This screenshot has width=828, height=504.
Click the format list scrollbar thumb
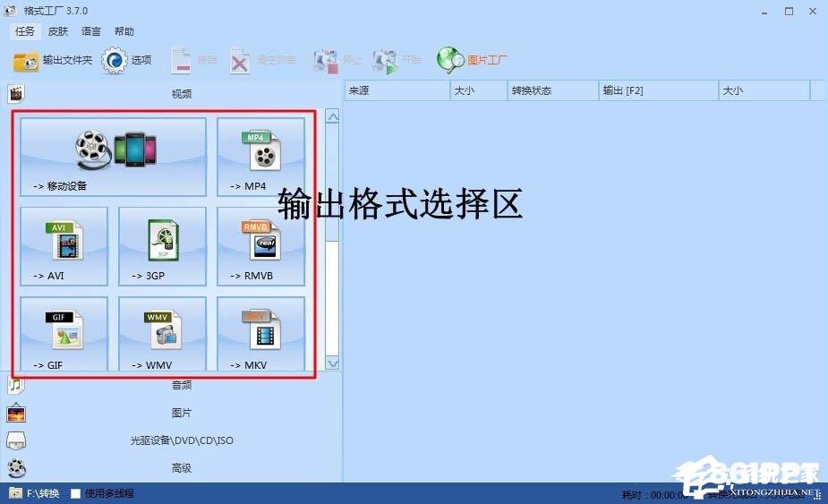point(332,183)
